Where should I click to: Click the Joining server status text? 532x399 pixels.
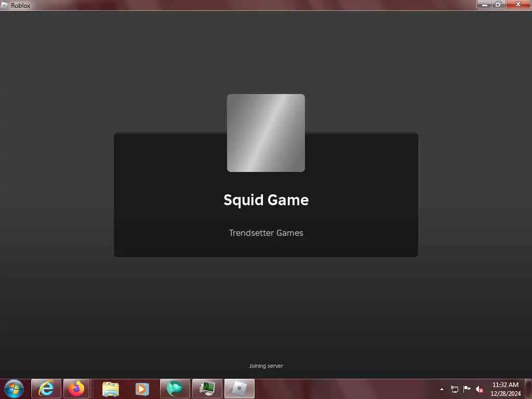click(266, 366)
